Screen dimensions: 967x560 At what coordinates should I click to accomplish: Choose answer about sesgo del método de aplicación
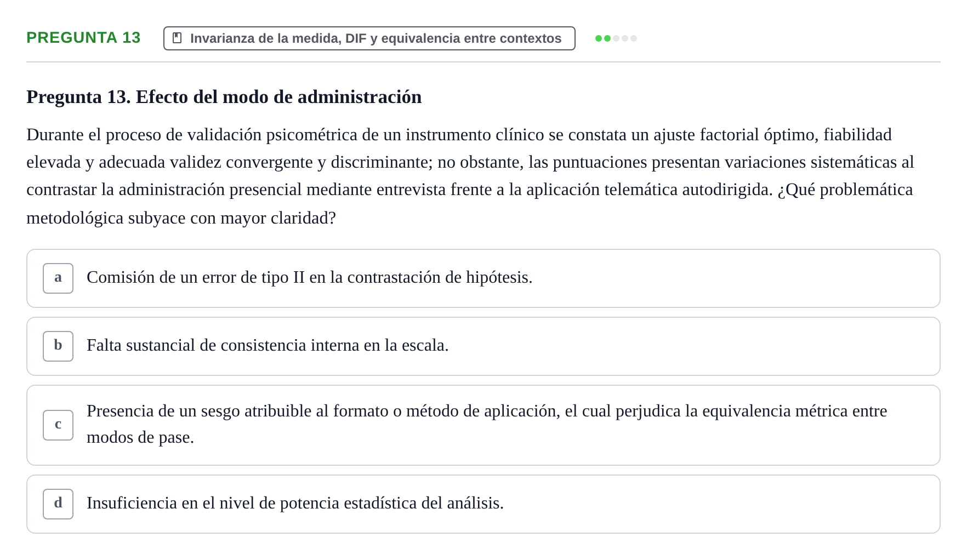[x=484, y=425]
